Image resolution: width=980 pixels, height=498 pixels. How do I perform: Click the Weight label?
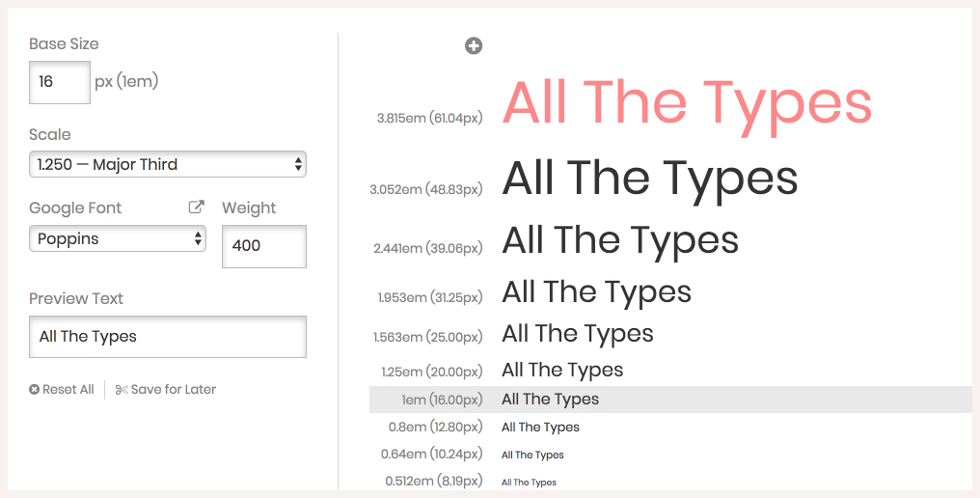pyautogui.click(x=249, y=208)
